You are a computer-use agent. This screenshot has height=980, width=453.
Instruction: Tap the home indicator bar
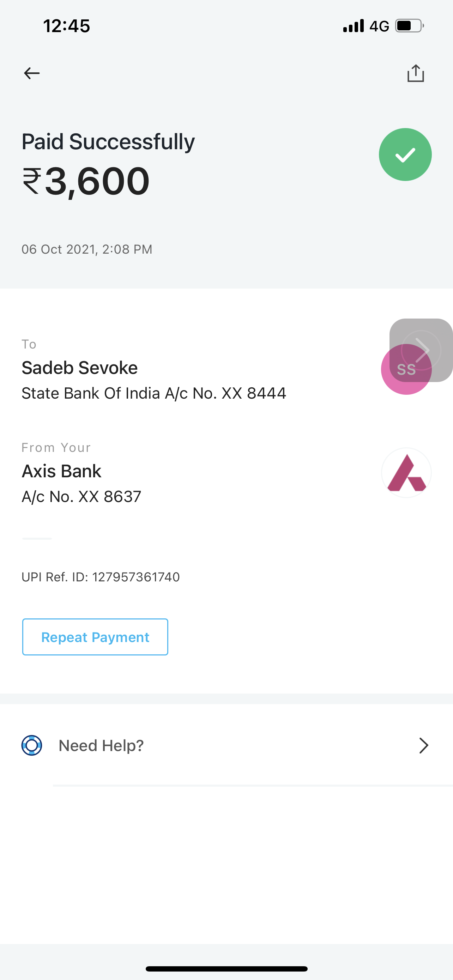click(226, 969)
